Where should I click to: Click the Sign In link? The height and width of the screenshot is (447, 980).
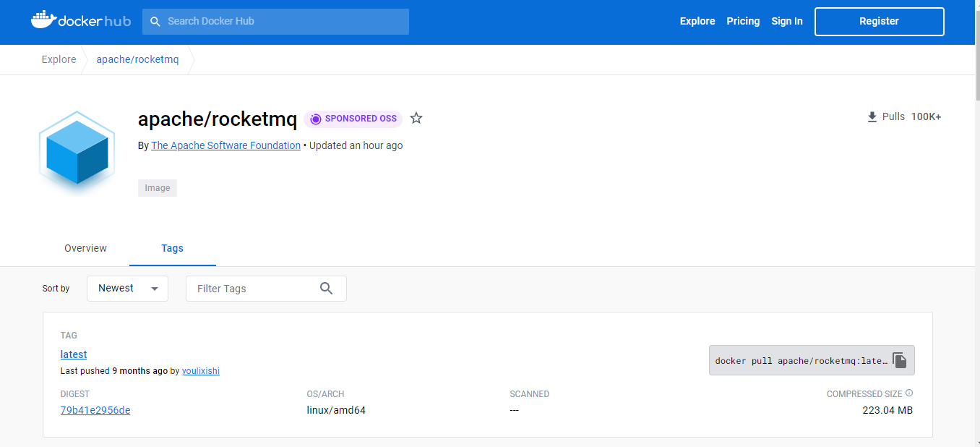(x=786, y=21)
